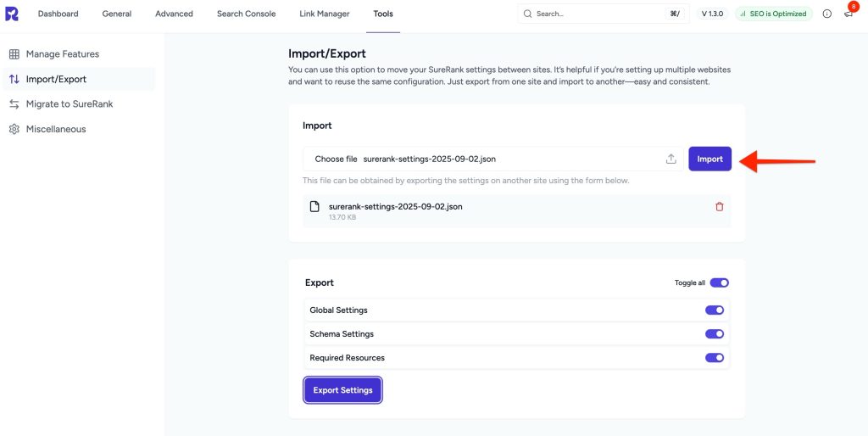
Task: Disable the Global Settings toggle
Action: tap(714, 310)
